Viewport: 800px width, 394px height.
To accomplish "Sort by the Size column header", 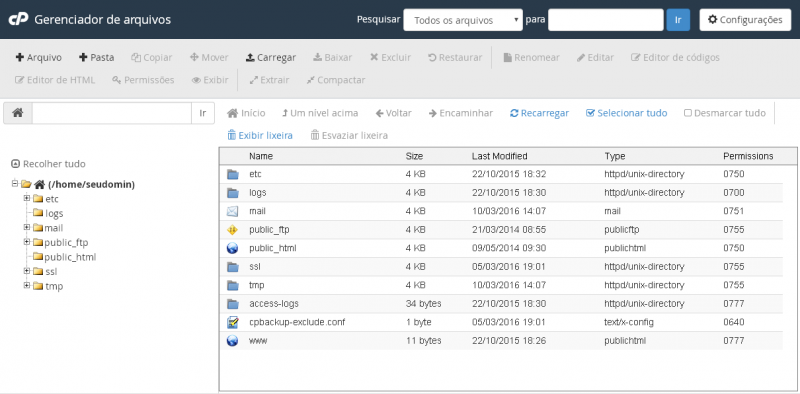I will point(414,156).
